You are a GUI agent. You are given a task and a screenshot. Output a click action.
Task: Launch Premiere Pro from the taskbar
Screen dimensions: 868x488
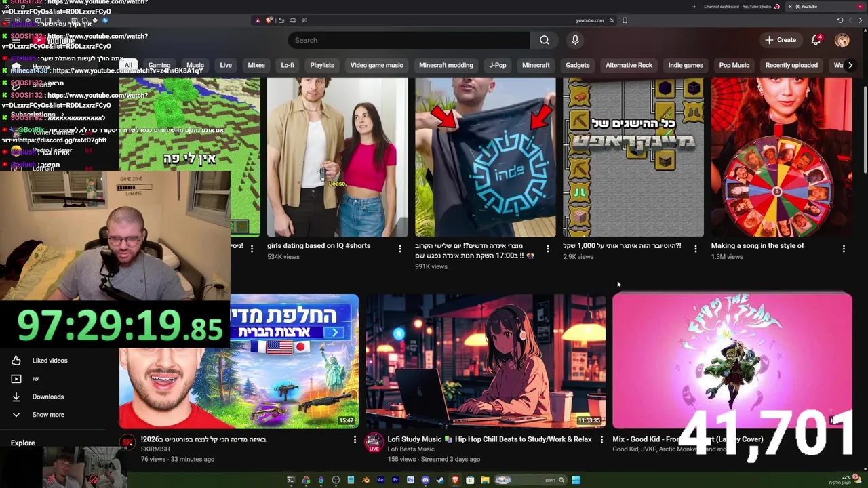pos(395,480)
